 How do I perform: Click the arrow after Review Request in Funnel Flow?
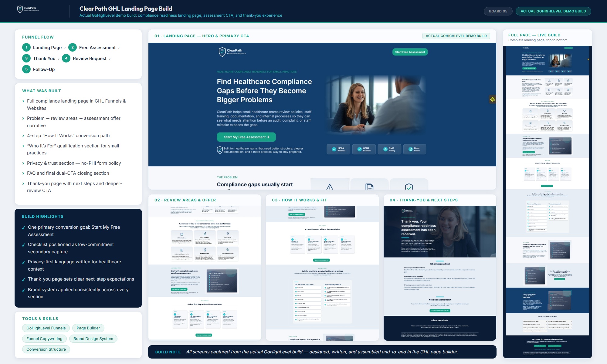110,59
